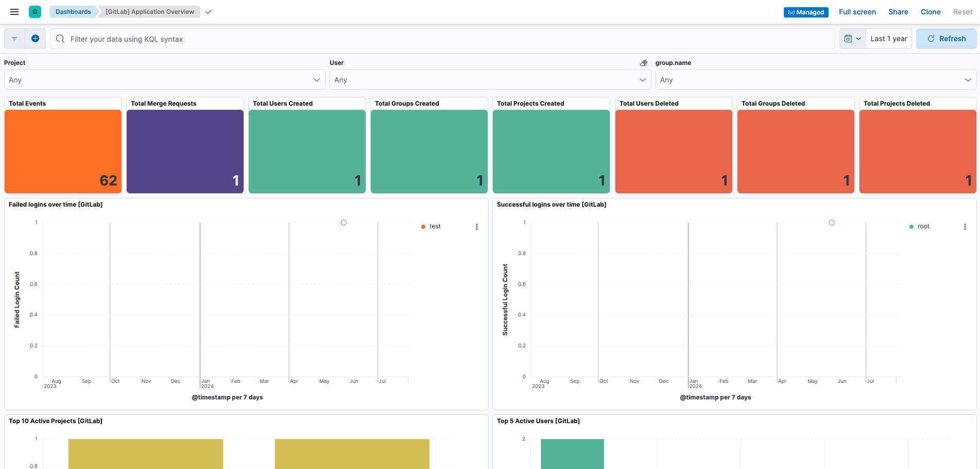The width and height of the screenshot is (980, 469).
Task: Click the green "D" space avatar icon
Action: [35, 11]
